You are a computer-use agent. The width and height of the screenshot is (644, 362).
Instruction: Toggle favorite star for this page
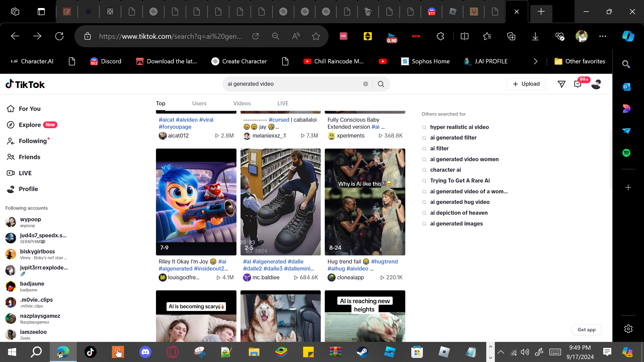316,36
